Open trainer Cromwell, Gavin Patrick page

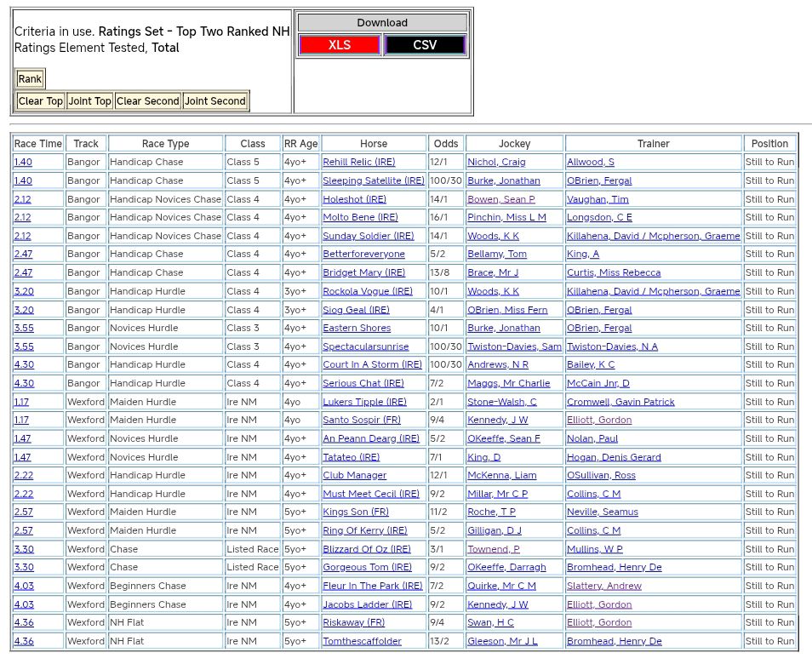620,402
